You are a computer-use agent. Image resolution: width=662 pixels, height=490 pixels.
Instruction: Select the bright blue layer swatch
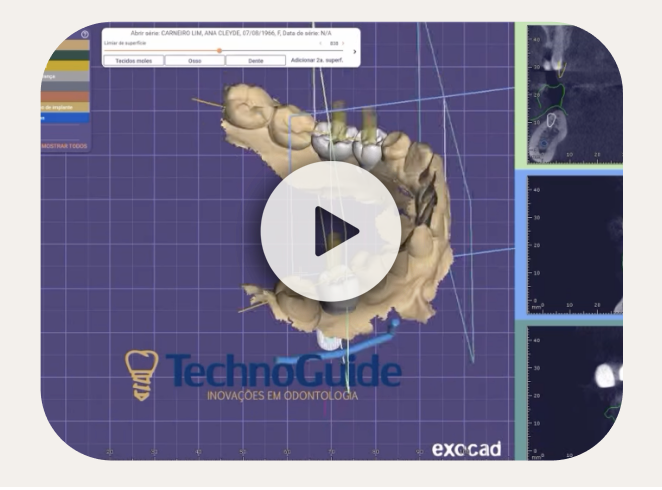(x=65, y=118)
